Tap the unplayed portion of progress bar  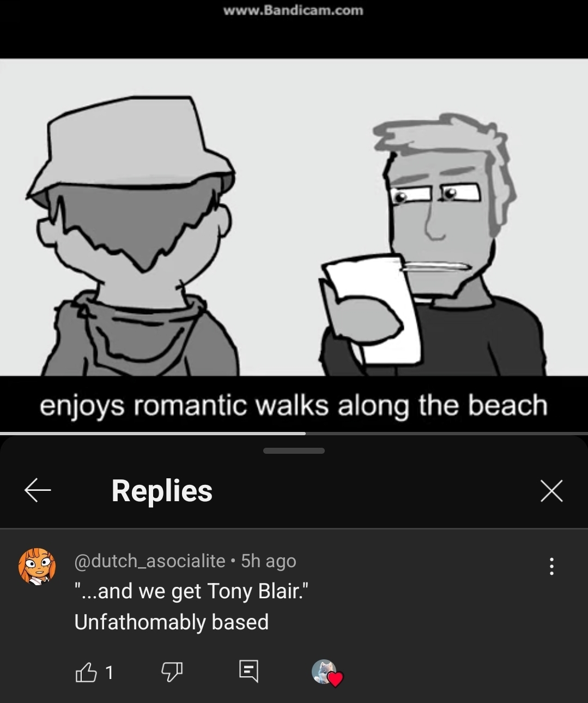point(447,434)
